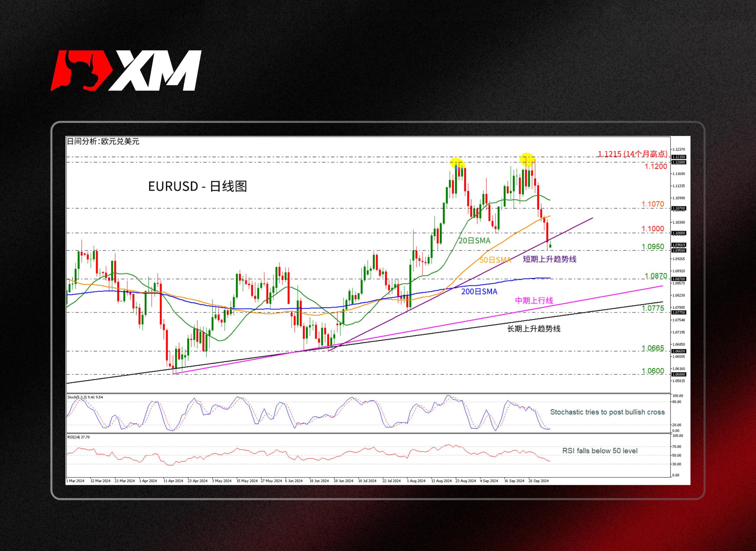Click the '11 Apr 2024' date on the axis
Viewport: 756px width, 551px height.
pos(173,481)
